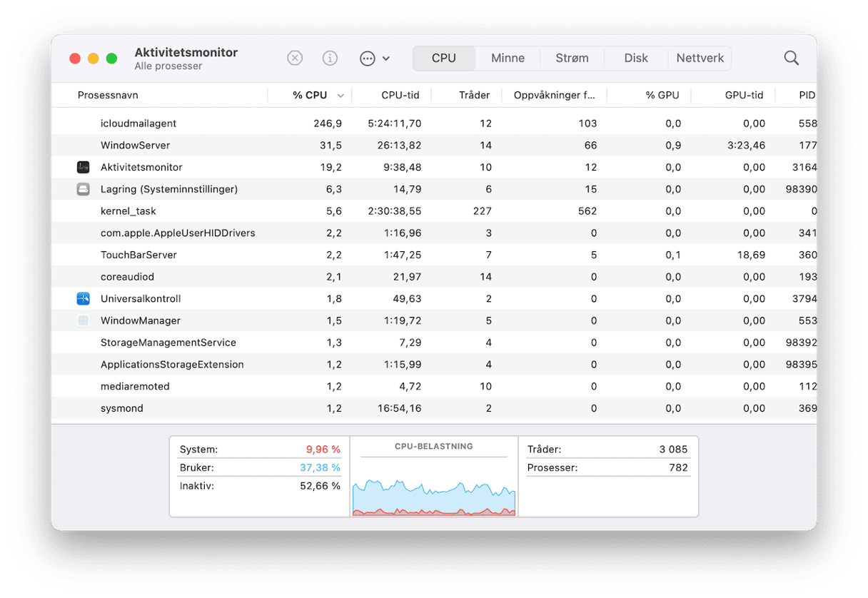Click the Inaktiv value 52,66 %
Viewport: 868px width, 598px height.
pos(321,486)
